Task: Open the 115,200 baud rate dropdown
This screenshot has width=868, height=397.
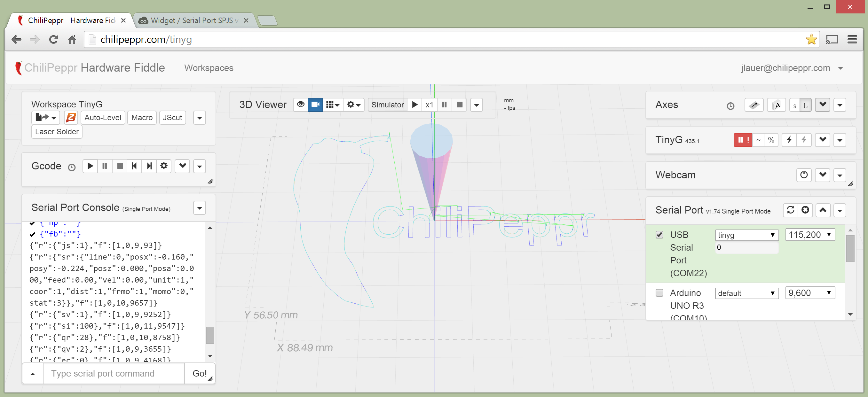Action: [810, 235]
